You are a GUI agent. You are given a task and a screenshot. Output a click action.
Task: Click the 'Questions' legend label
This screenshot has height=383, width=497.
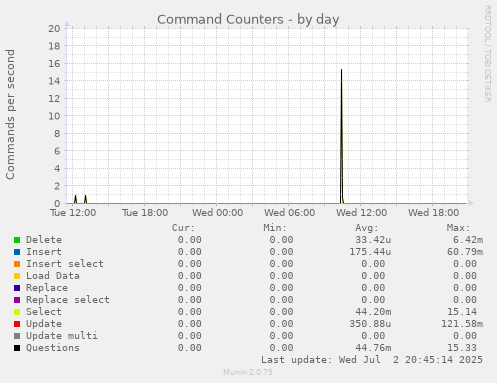click(53, 348)
